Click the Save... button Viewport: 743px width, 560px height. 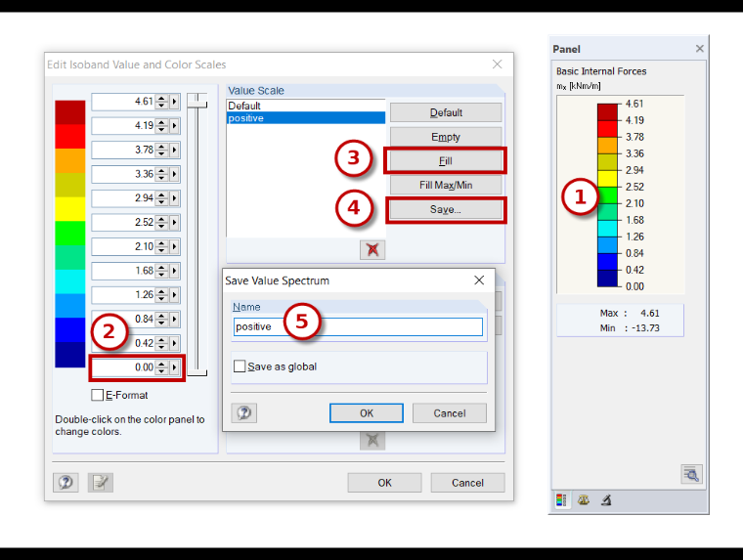pos(446,209)
